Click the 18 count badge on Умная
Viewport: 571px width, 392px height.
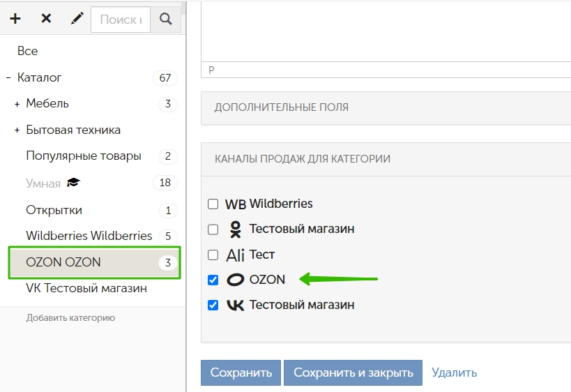click(165, 183)
